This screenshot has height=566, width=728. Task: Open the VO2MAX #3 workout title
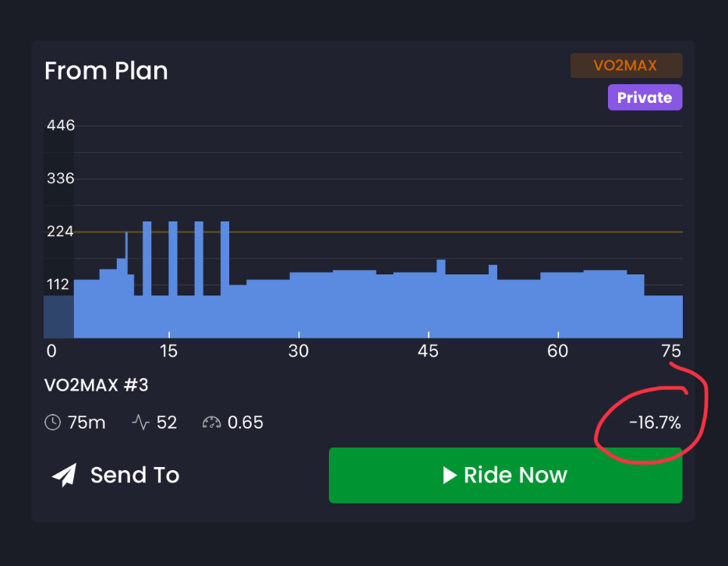pos(97,385)
